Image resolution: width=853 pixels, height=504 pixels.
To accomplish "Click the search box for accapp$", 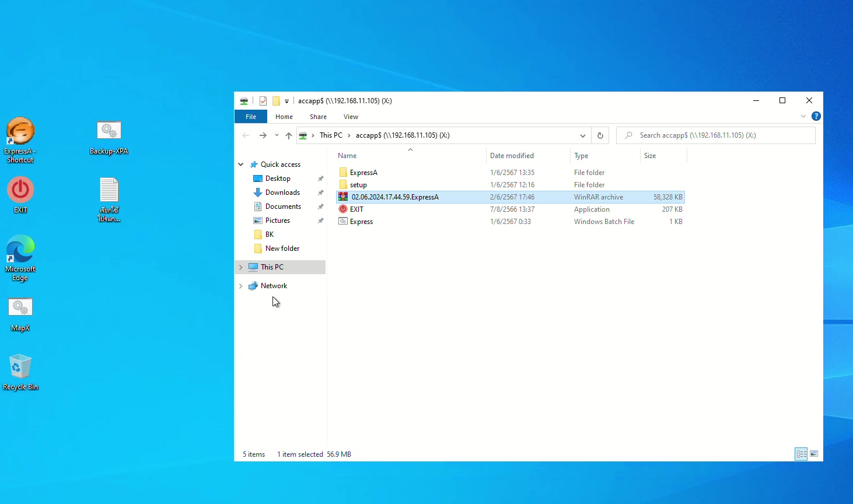I will coord(716,135).
